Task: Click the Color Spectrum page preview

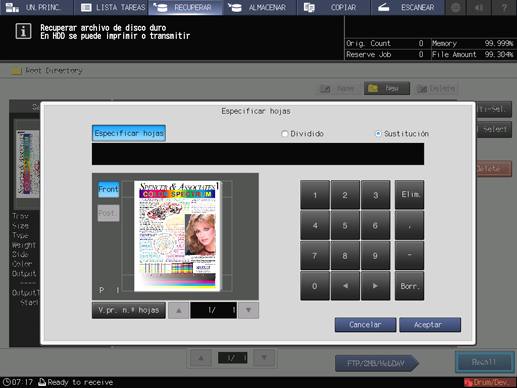Action: click(x=177, y=236)
